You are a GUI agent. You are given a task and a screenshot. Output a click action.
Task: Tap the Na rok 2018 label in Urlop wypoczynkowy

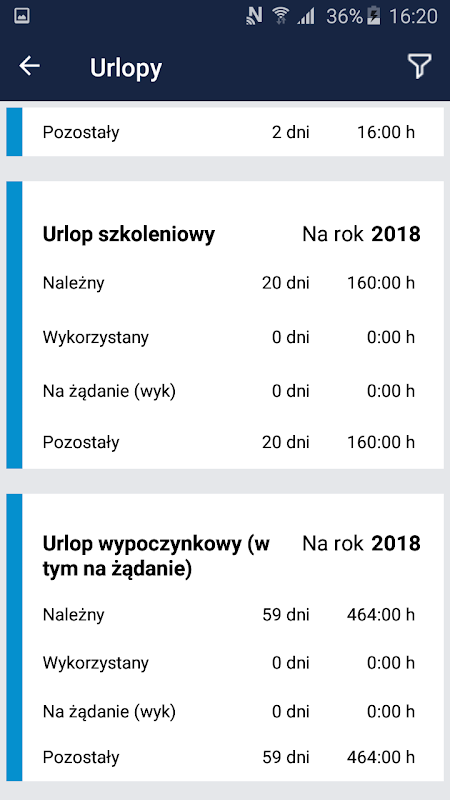click(361, 544)
